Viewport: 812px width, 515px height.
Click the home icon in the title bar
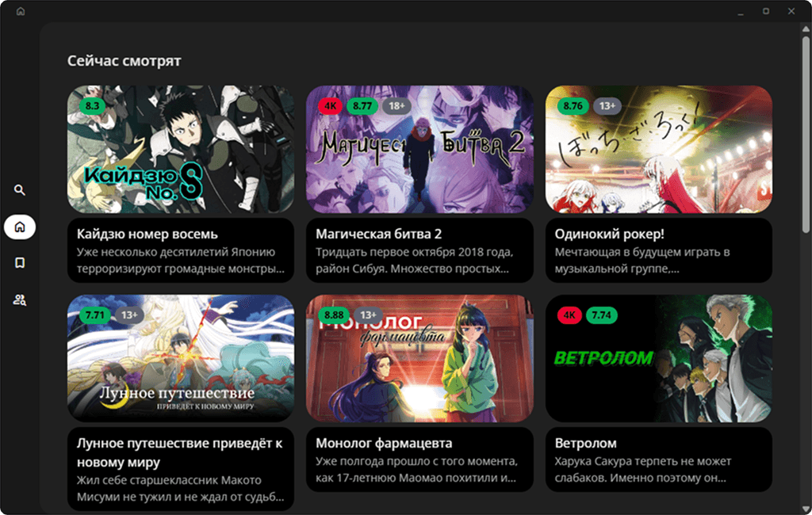(21, 11)
